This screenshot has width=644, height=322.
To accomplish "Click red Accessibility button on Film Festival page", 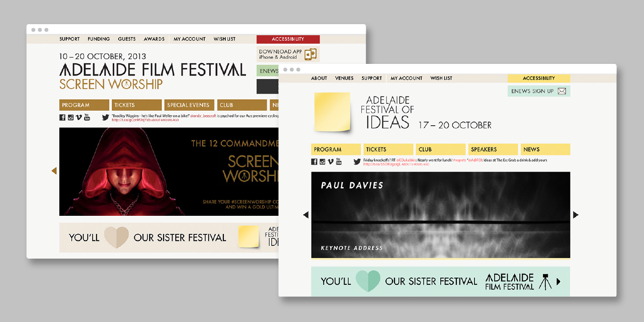I will tap(288, 39).
